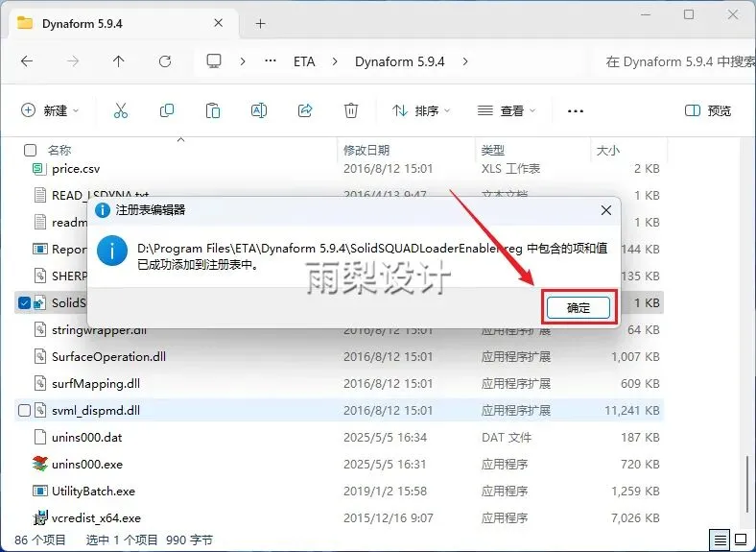The image size is (756, 552).
Task: Toggle the select-all checkbox beside 名称
Action: [x=30, y=150]
